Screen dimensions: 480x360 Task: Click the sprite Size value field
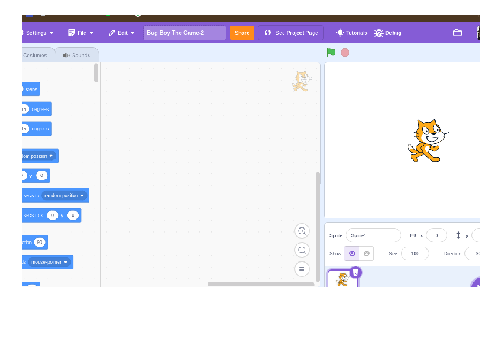click(415, 253)
